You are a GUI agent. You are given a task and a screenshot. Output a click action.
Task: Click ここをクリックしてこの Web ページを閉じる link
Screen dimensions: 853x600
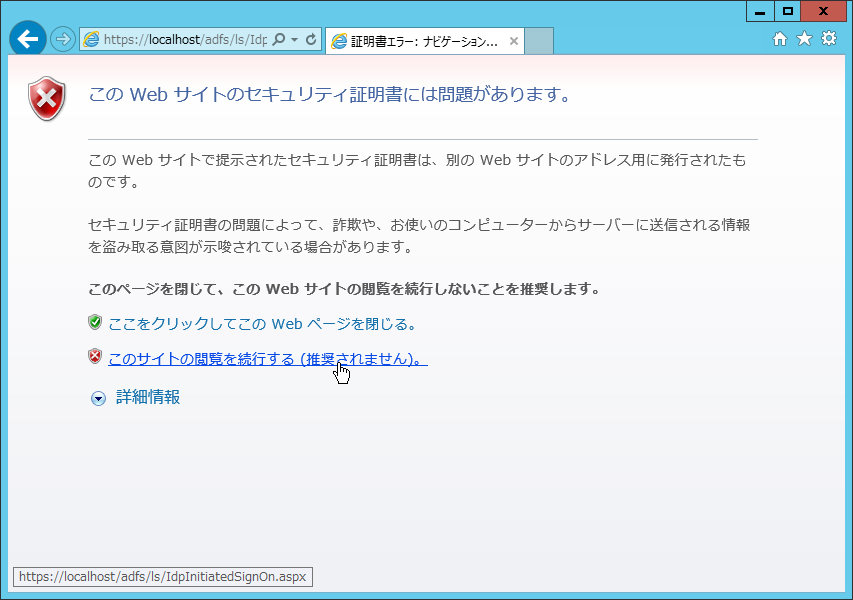point(263,324)
